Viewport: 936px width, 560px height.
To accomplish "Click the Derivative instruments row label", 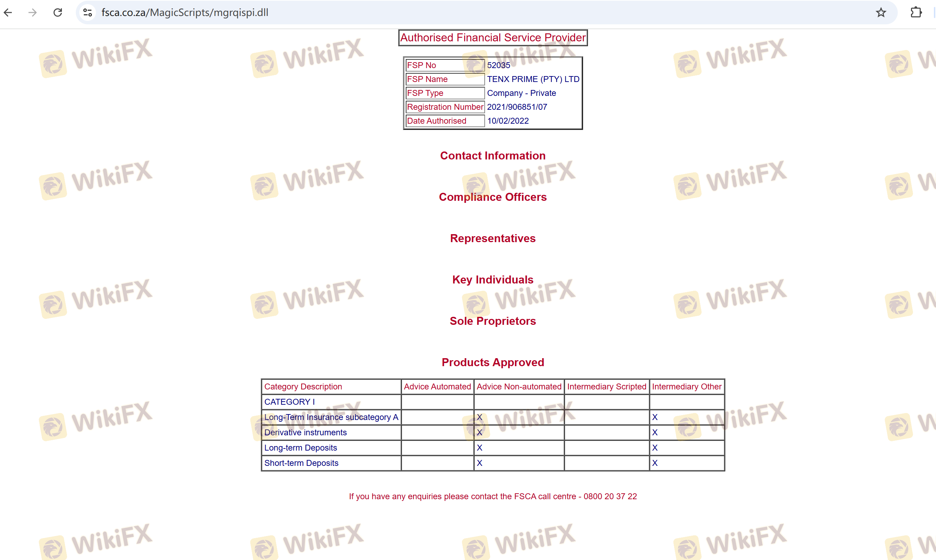I will pos(305,433).
